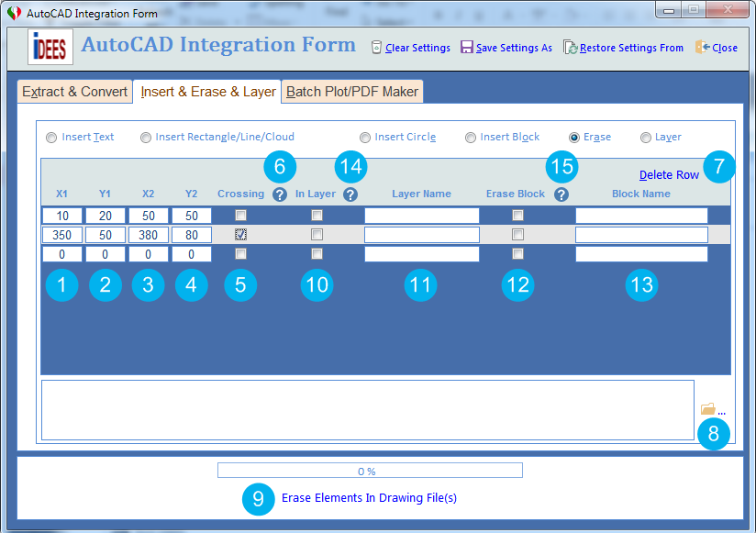Click Y1 field with value 20
Viewport: 756px width, 533px height.
(x=106, y=216)
